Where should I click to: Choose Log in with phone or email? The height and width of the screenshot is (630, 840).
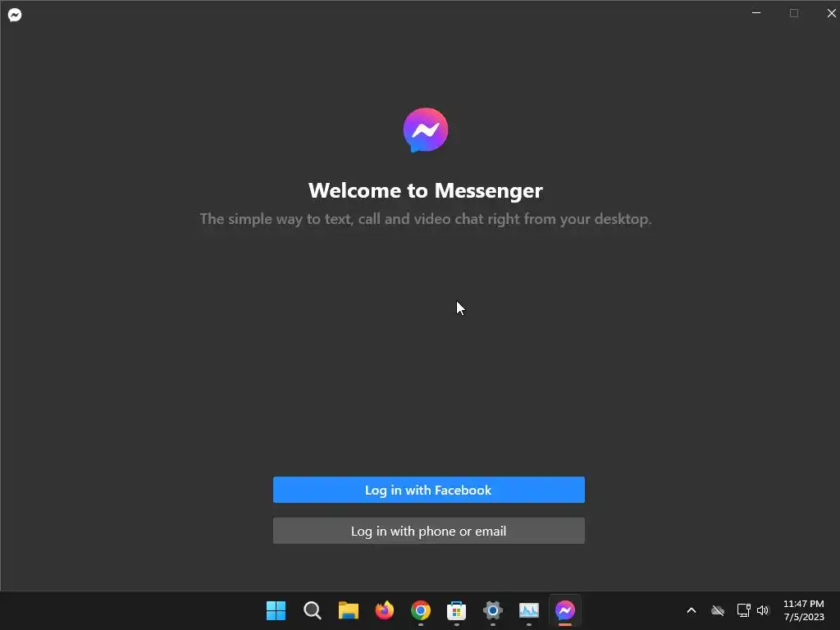[428, 531]
